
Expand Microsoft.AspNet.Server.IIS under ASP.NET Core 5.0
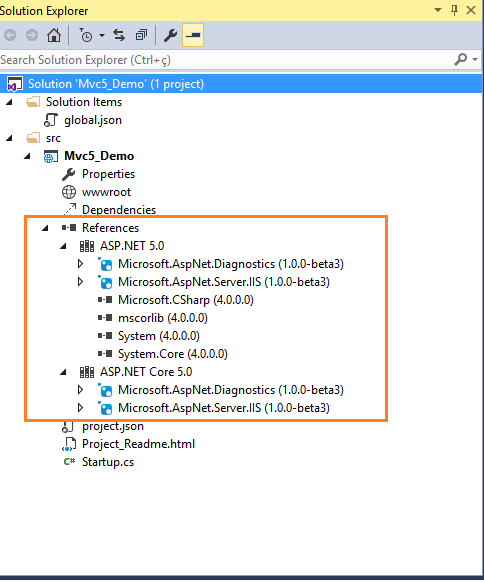point(81,408)
